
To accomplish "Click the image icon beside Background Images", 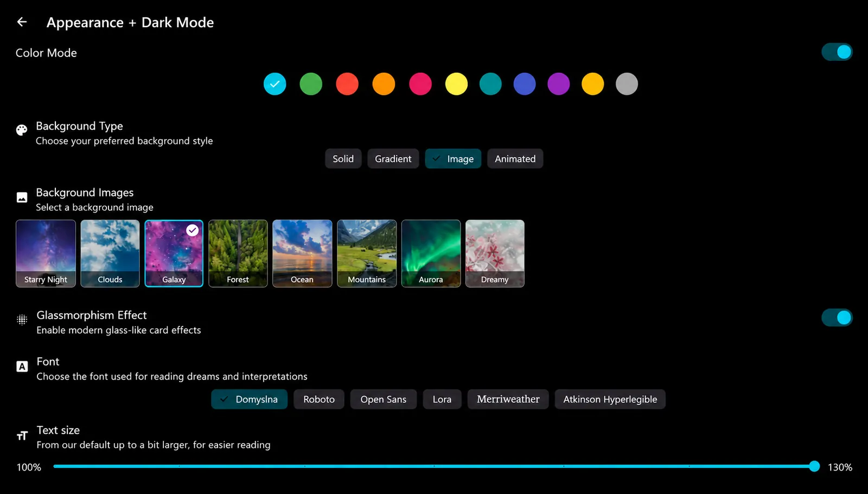I will [22, 198].
